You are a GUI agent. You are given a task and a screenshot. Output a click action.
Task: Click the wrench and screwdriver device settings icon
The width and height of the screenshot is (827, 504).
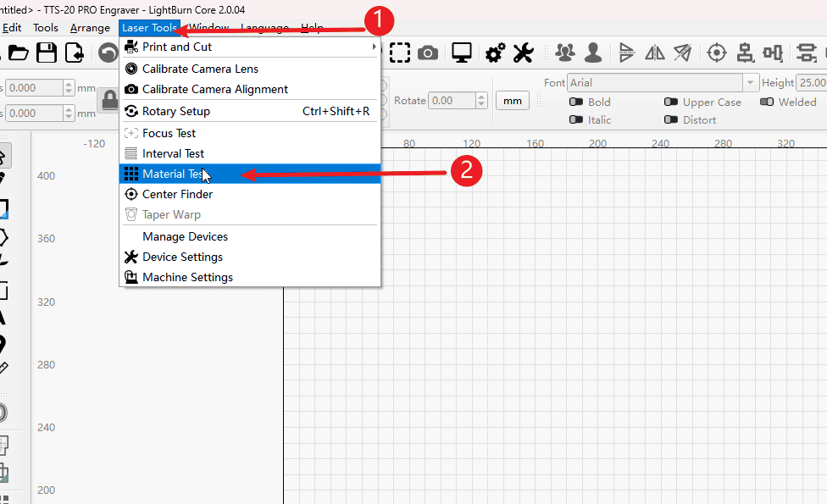pos(523,53)
